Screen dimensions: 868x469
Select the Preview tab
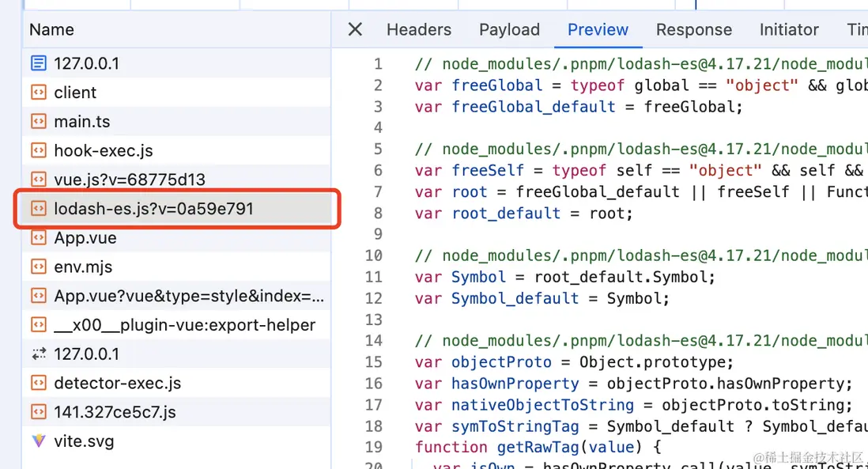598,29
